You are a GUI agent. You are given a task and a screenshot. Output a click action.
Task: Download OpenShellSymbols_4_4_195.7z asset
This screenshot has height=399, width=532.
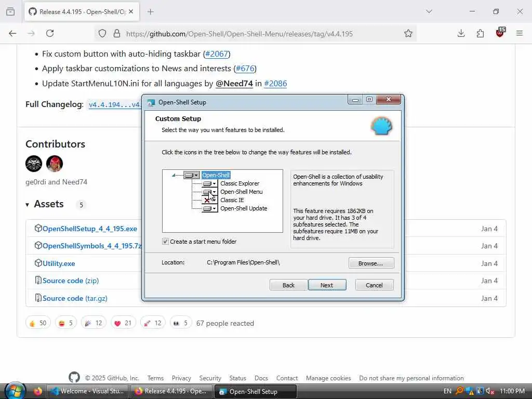pos(92,246)
